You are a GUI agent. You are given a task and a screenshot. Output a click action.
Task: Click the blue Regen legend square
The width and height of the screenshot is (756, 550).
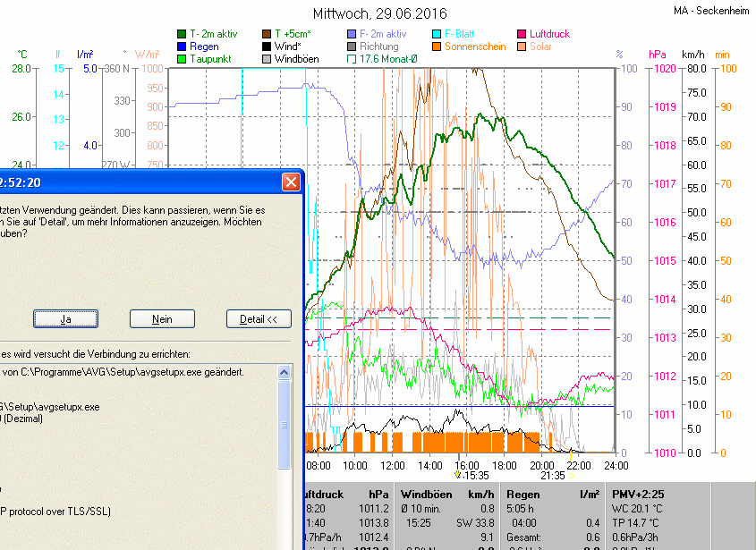(182, 47)
